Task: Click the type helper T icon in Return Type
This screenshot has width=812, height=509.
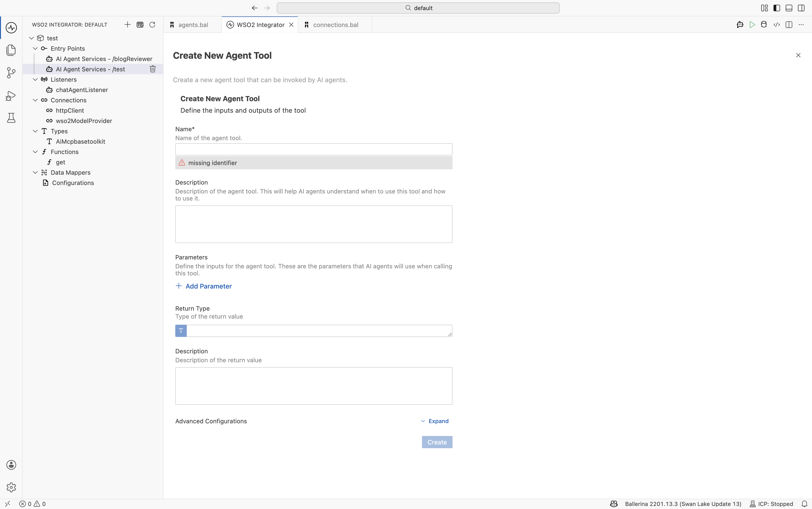Action: pos(181,331)
